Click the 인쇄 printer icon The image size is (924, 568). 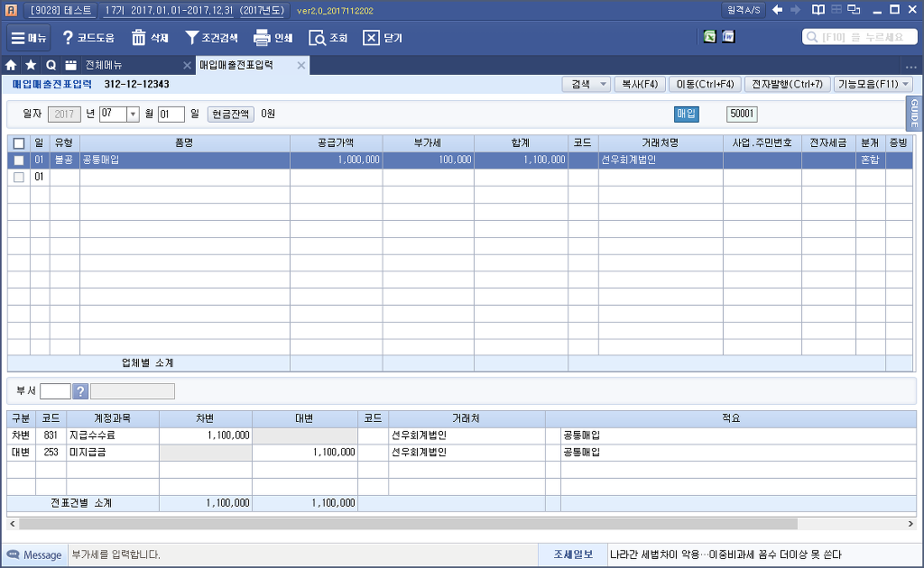pyautogui.click(x=262, y=38)
